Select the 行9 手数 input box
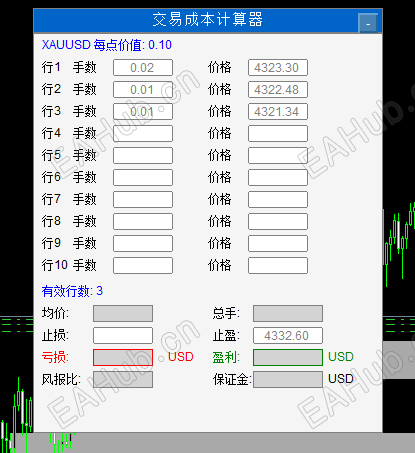Image resolution: width=415 pixels, height=453 pixels. (143, 244)
